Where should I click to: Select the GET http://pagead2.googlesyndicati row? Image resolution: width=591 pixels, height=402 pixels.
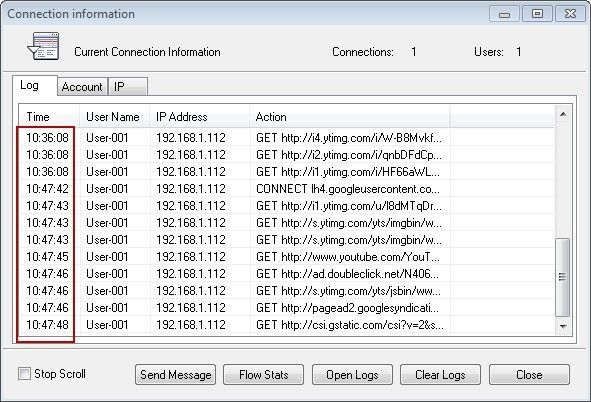[286, 307]
